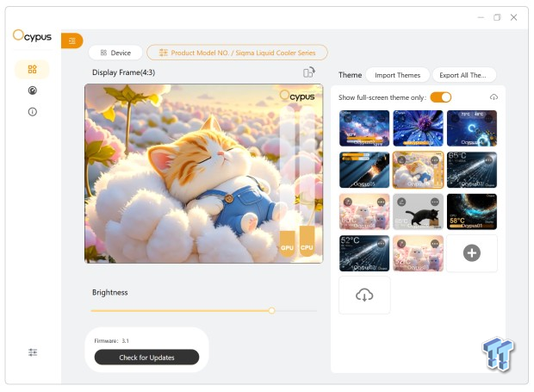534x392 pixels.
Task: Add a new theme with plus tile
Action: click(x=471, y=253)
